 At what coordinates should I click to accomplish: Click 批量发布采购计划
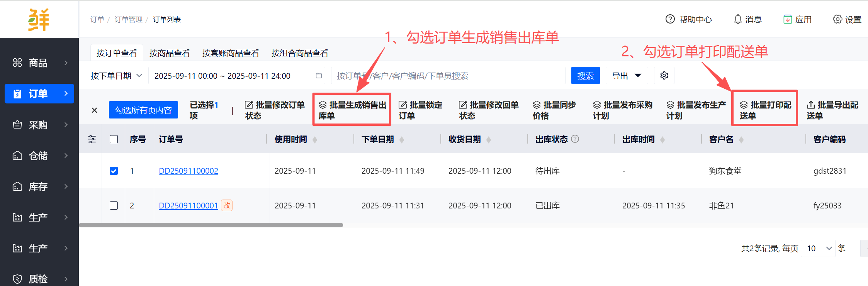tap(622, 110)
